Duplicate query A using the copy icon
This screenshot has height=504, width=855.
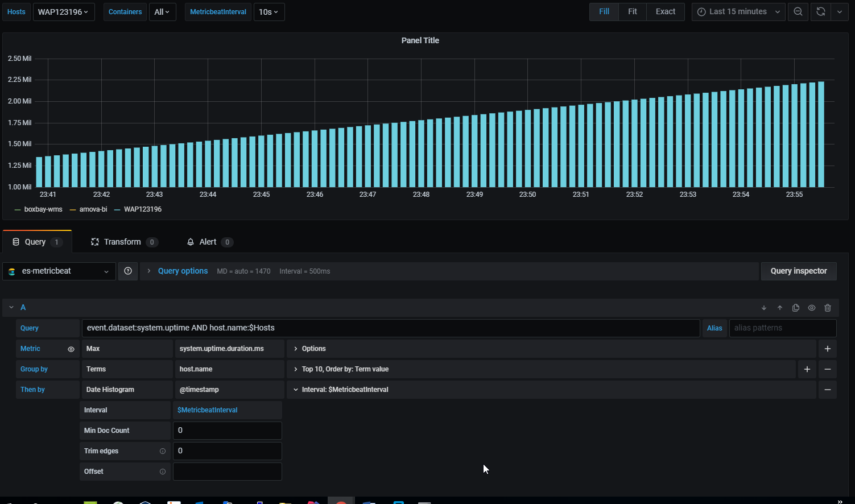click(795, 308)
